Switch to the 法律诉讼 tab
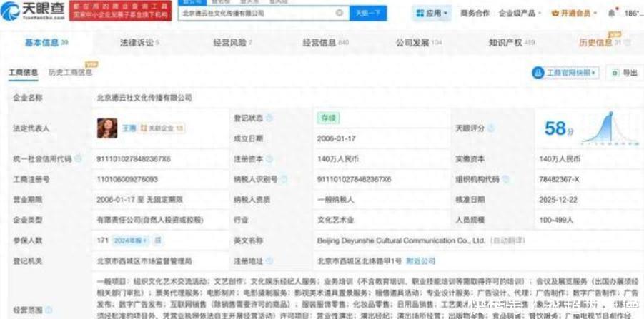The height and width of the screenshot is (319, 644). (139, 43)
